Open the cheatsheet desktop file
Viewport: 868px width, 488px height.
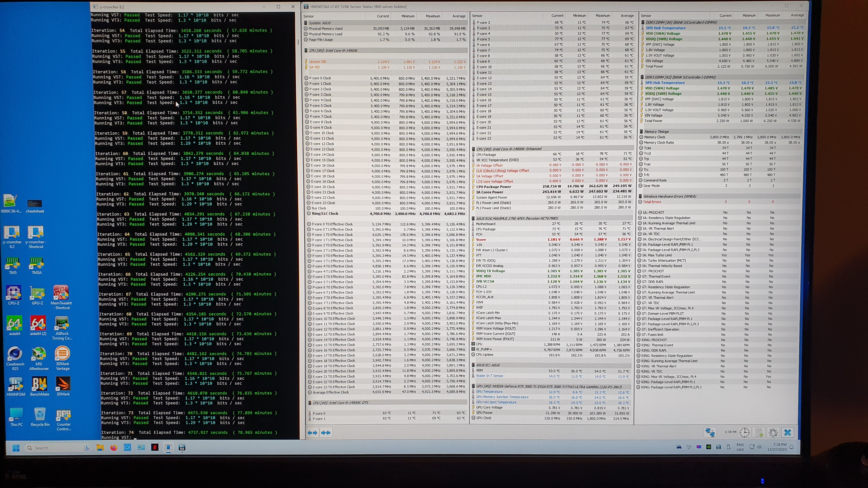point(35,206)
